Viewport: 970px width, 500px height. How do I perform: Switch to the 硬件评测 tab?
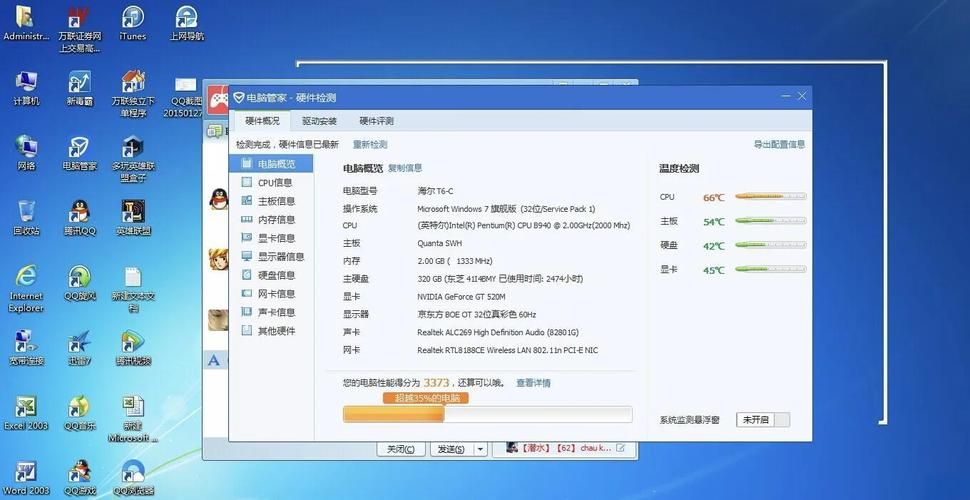coord(376,121)
